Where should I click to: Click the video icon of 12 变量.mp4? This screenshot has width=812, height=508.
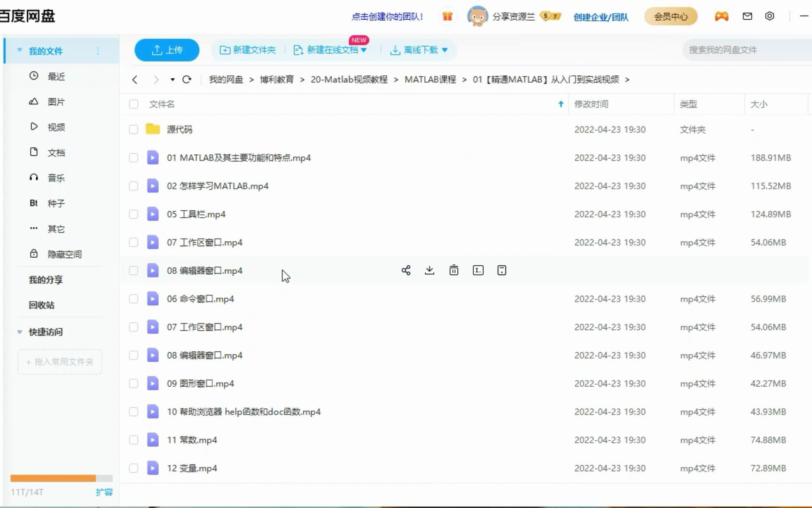pos(153,468)
